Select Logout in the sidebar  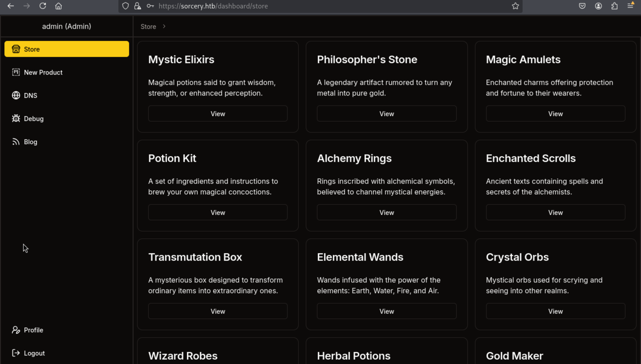(x=67, y=353)
